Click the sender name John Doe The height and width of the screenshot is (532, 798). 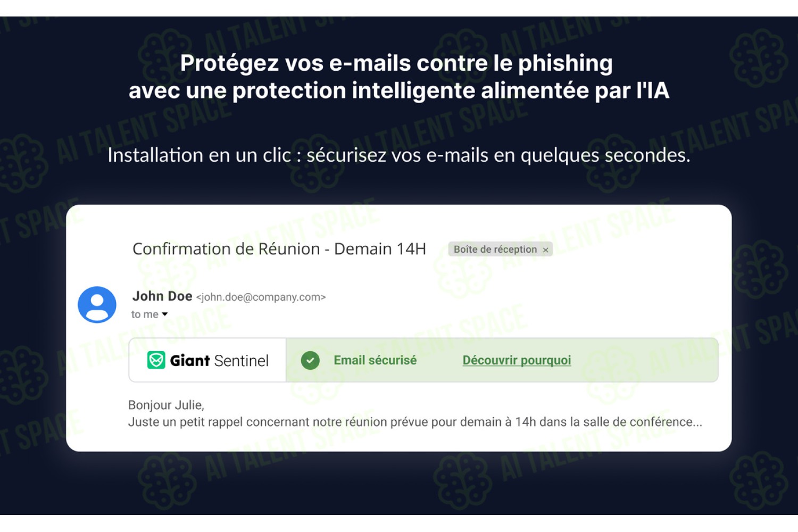coord(162,296)
